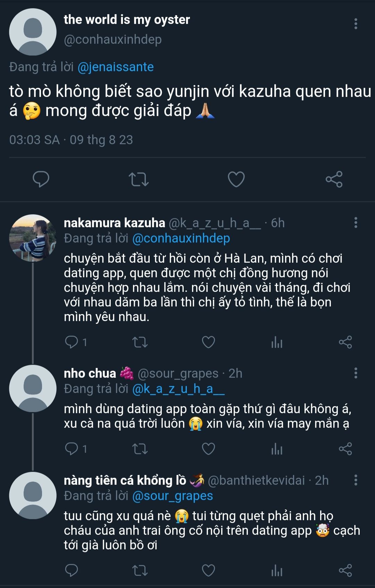375x588 pixels.
Task: View analytics for nho chua's reply
Action: 277,449
